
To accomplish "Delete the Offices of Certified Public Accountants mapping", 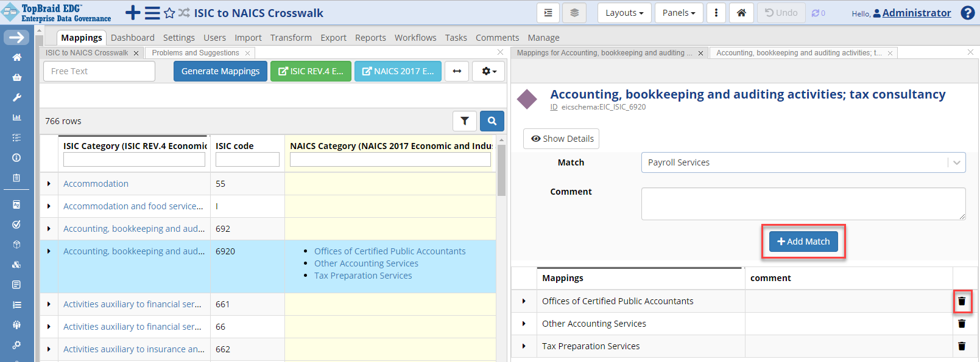I will (x=962, y=301).
